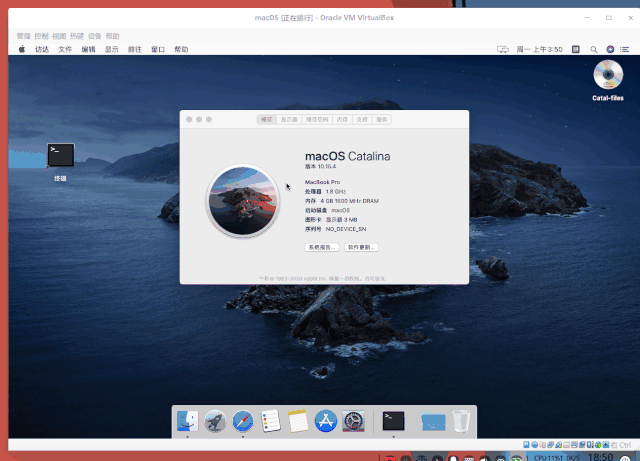The width and height of the screenshot is (640, 461).
Task: Switch to the 服务 tab
Action: pyautogui.click(x=382, y=119)
